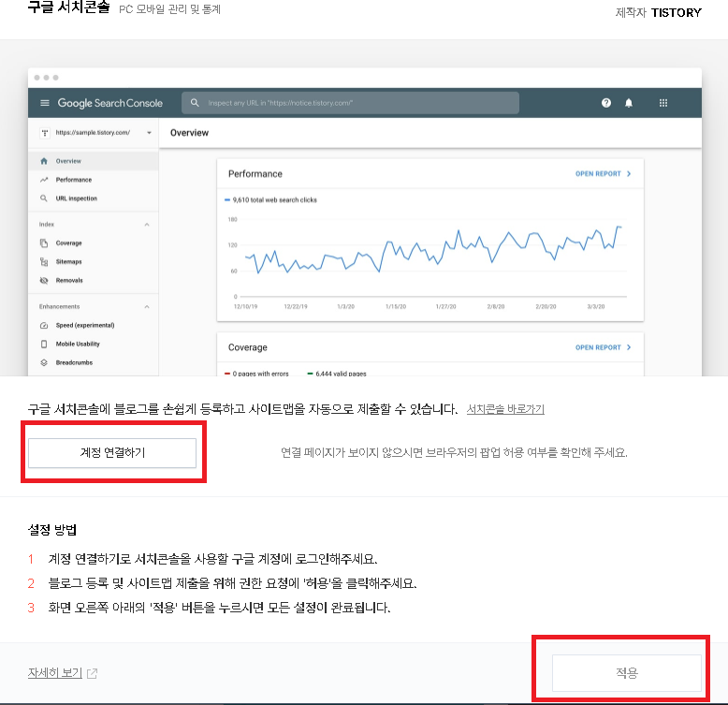Click the Google Search Console logo text
This screenshot has height=705, width=728.
tap(110, 103)
